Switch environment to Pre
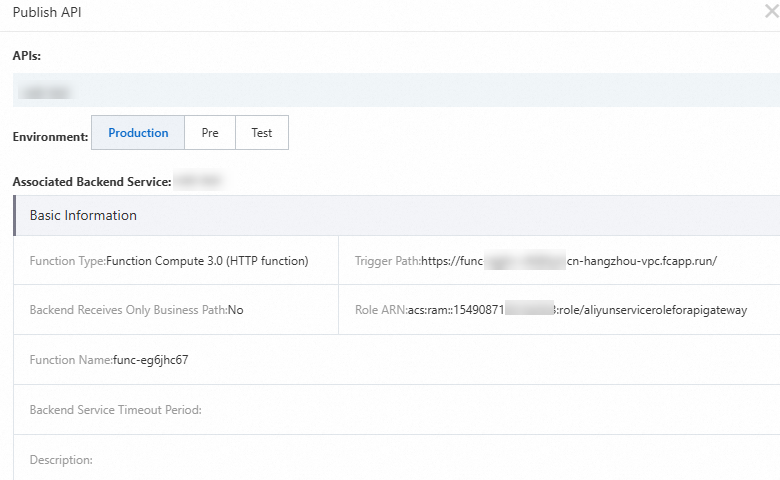 pyautogui.click(x=210, y=133)
